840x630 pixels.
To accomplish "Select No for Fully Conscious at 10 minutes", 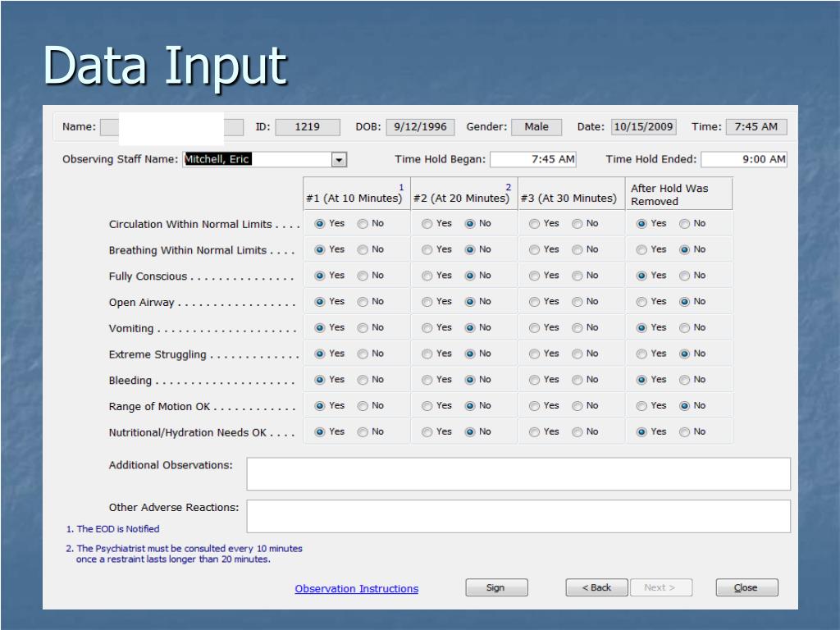I will (x=363, y=276).
